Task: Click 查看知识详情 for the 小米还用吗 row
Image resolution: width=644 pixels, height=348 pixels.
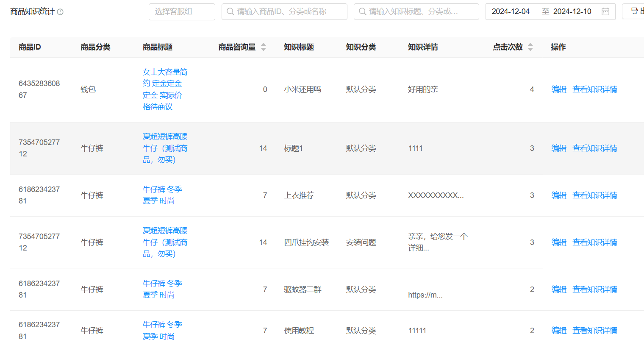Action: [595, 89]
